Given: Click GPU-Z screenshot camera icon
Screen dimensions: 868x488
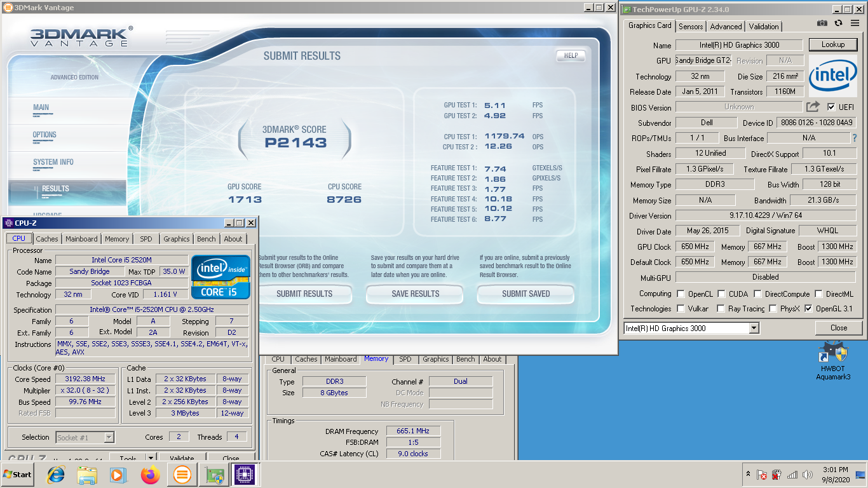Looking at the screenshot, I should [822, 23].
